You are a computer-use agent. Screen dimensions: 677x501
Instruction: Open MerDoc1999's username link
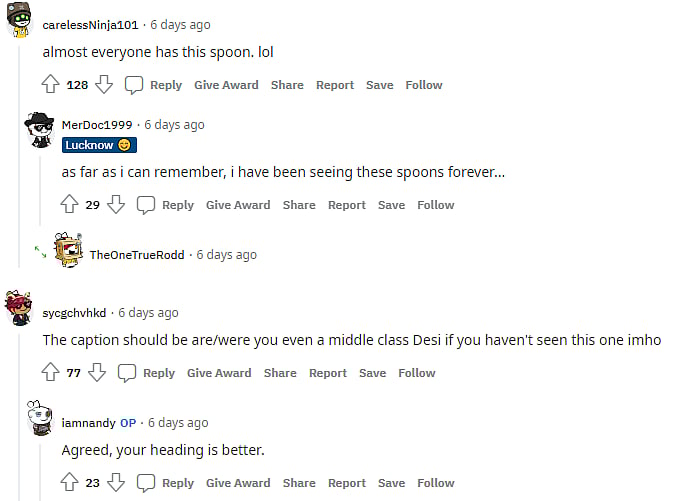coord(98,125)
